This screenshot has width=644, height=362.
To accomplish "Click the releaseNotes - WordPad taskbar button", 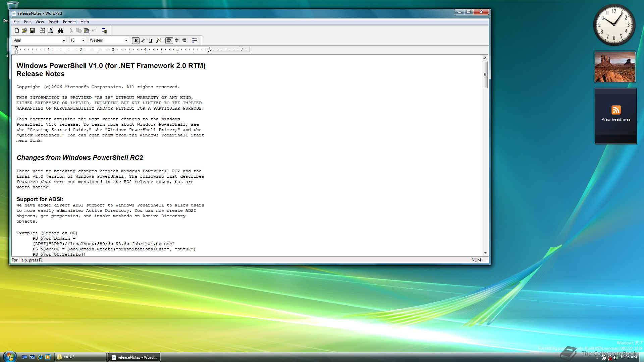I will (x=134, y=357).
